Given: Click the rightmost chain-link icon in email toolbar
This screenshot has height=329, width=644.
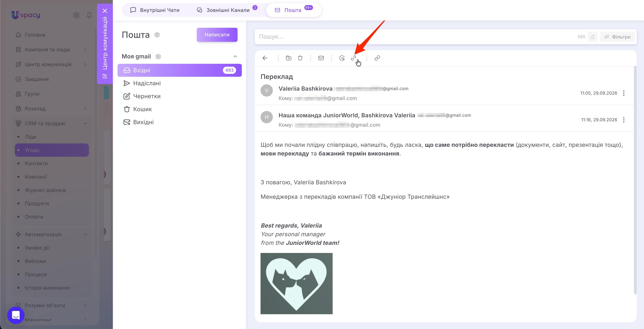Looking at the screenshot, I should (377, 58).
